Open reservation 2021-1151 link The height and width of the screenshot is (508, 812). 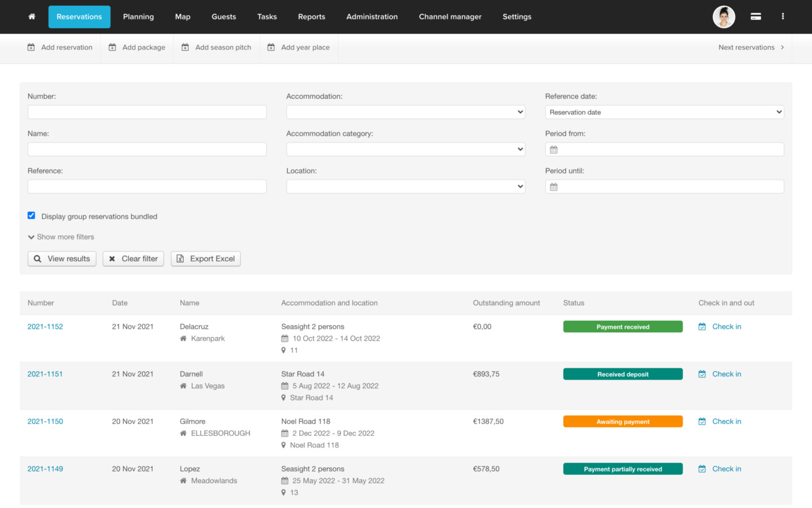(x=45, y=374)
